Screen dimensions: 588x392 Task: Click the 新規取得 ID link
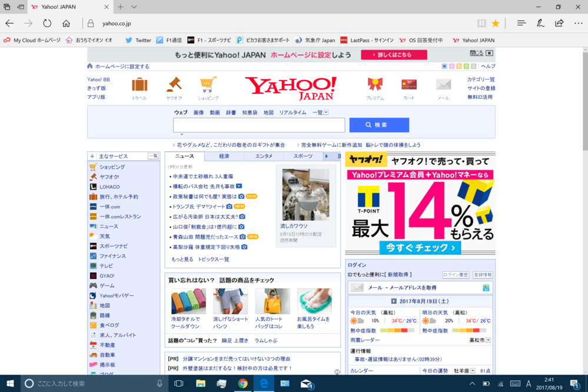point(398,275)
